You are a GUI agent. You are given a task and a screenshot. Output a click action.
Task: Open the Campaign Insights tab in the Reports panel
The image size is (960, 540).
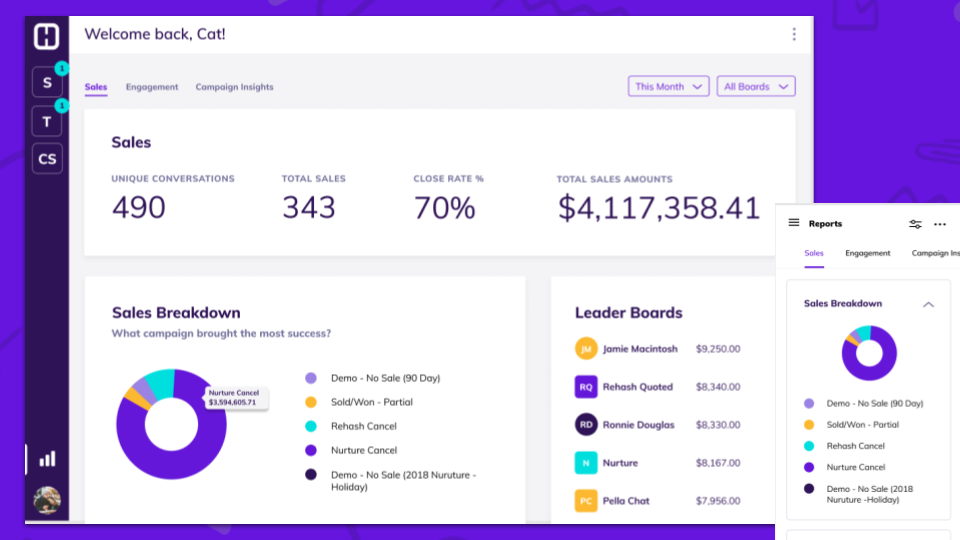(936, 253)
